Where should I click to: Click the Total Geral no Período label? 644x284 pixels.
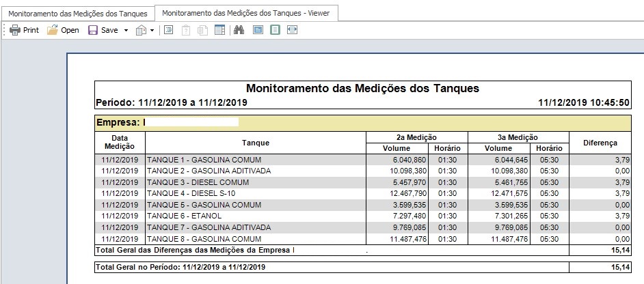pyautogui.click(x=180, y=267)
